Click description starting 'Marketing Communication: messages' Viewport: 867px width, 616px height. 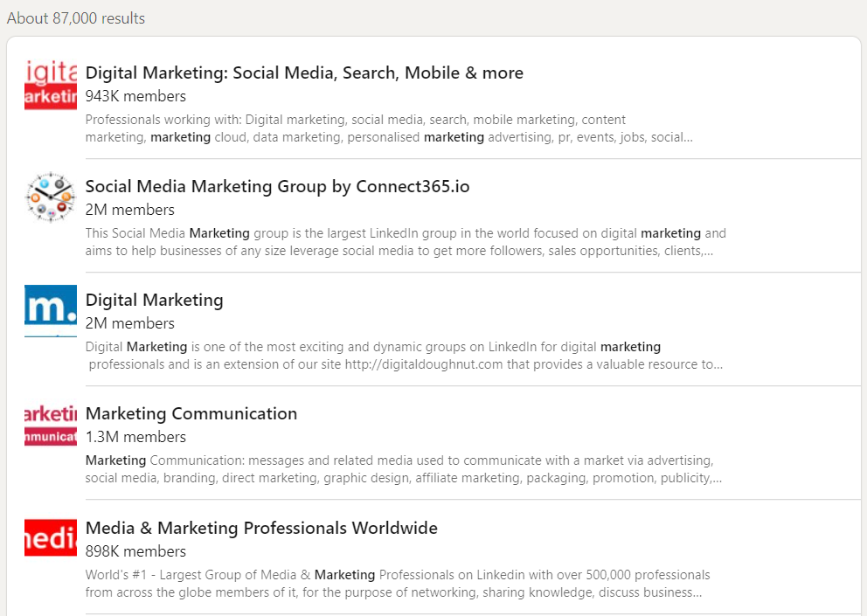(403, 469)
